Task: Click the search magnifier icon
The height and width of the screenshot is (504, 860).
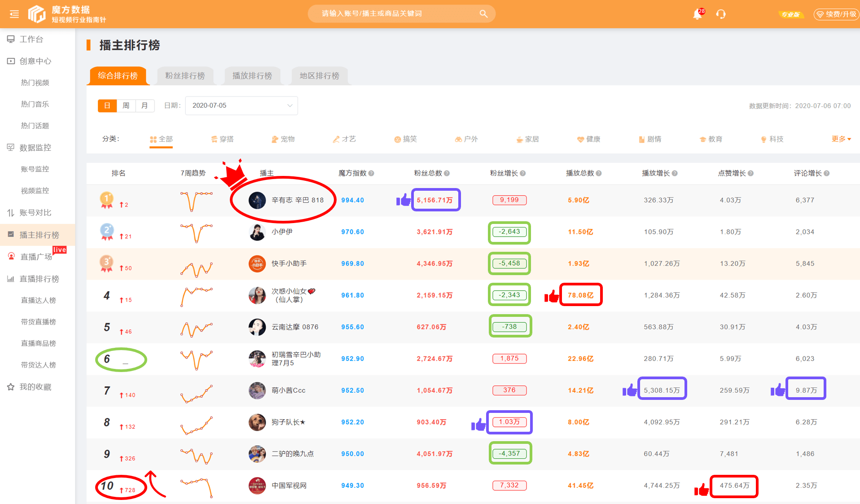Action: (x=483, y=13)
